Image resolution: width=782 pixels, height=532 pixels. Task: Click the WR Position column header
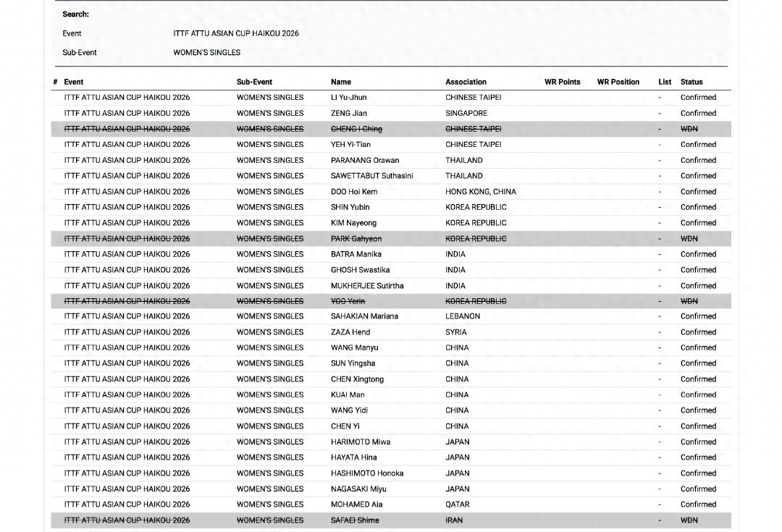618,82
